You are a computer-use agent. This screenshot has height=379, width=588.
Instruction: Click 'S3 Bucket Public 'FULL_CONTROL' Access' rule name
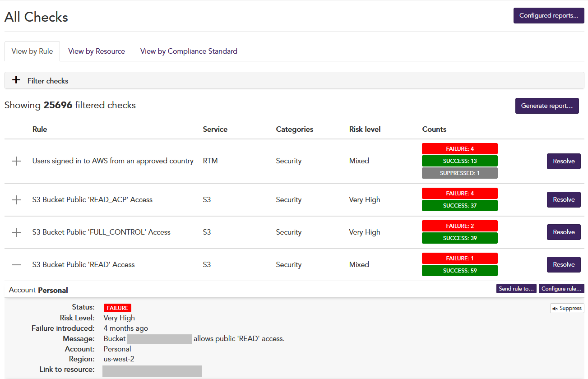click(x=102, y=232)
